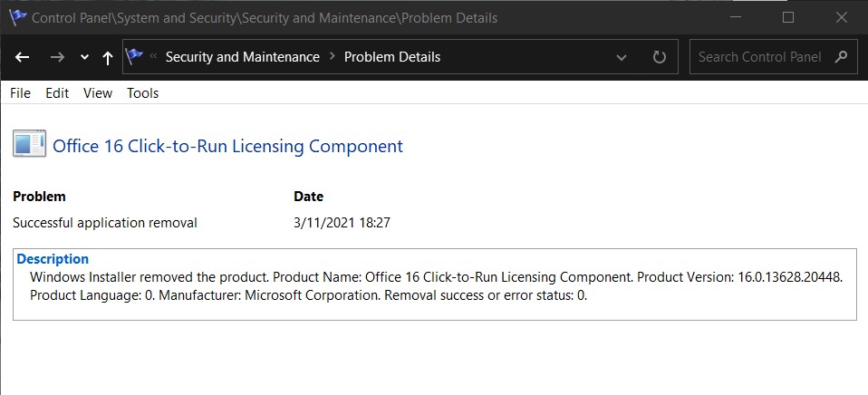Image resolution: width=868 pixels, height=395 pixels.
Task: Refresh the Problem Details page
Action: 659,57
